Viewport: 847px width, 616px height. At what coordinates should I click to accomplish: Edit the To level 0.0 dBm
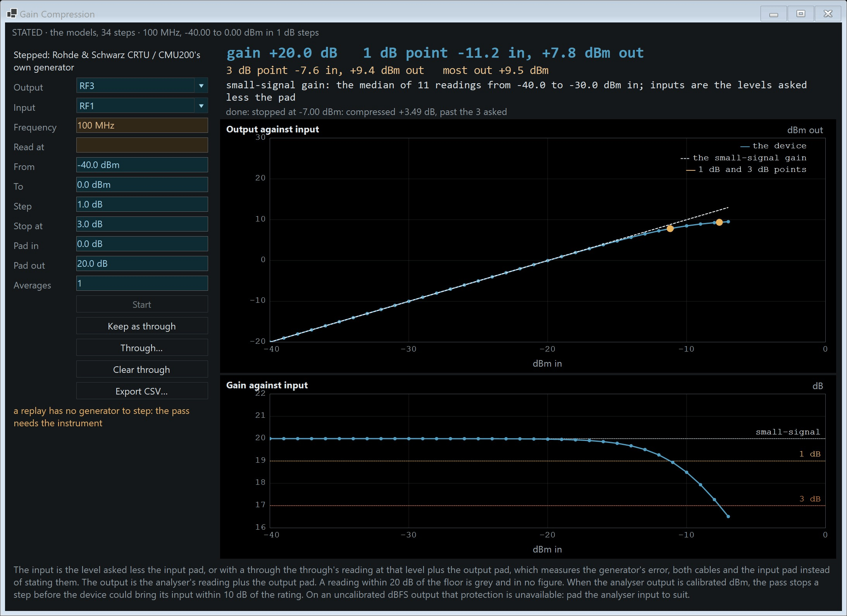coord(142,185)
